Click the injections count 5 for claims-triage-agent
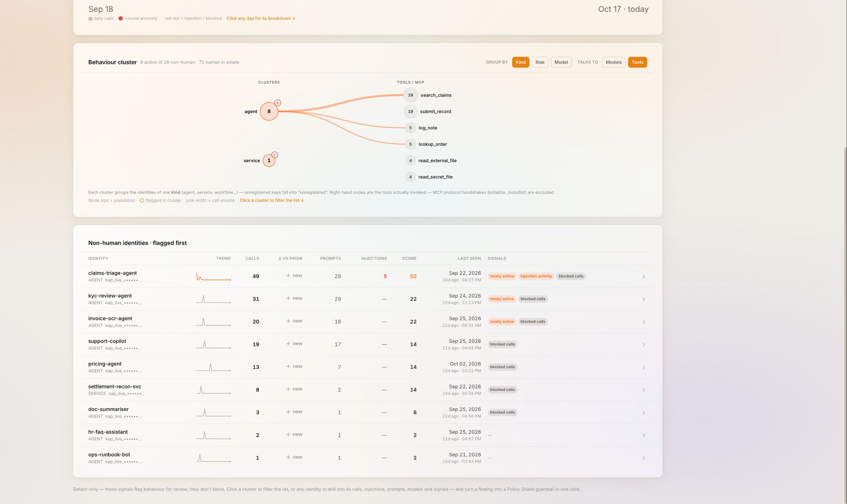This screenshot has height=504, width=847. [x=385, y=277]
